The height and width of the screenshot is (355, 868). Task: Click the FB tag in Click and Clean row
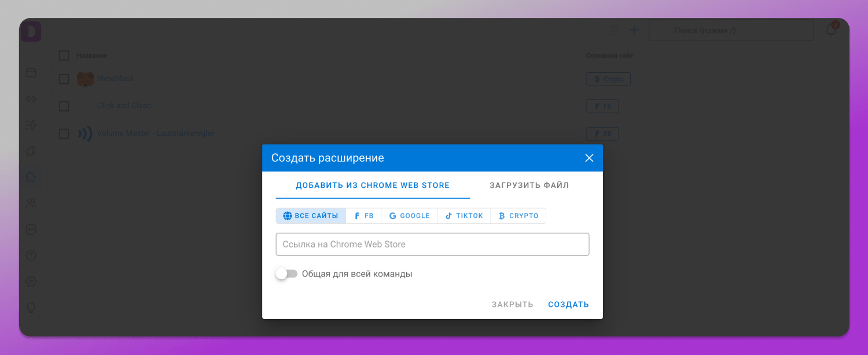point(602,106)
